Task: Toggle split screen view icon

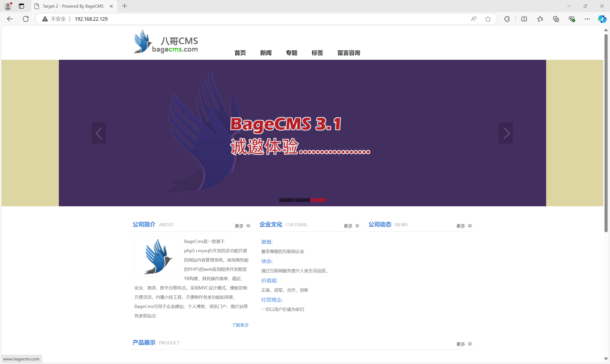Action: click(524, 19)
